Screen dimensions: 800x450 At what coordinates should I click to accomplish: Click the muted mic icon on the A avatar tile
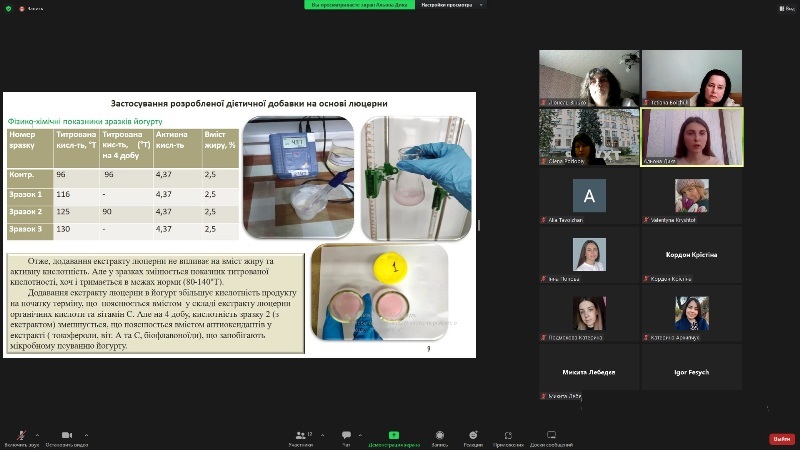coord(544,220)
